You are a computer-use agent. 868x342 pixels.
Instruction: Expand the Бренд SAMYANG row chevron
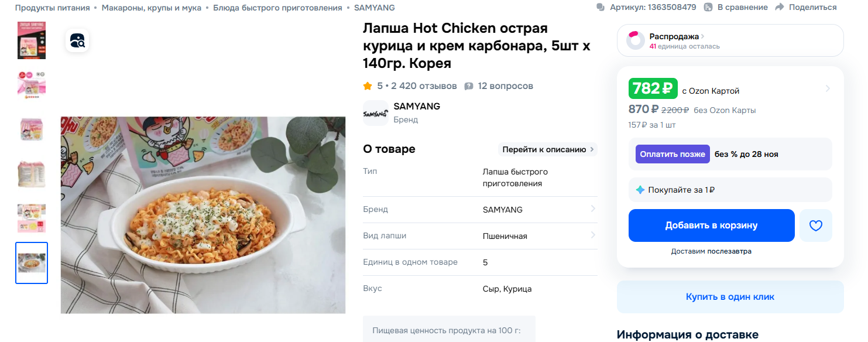point(593,209)
